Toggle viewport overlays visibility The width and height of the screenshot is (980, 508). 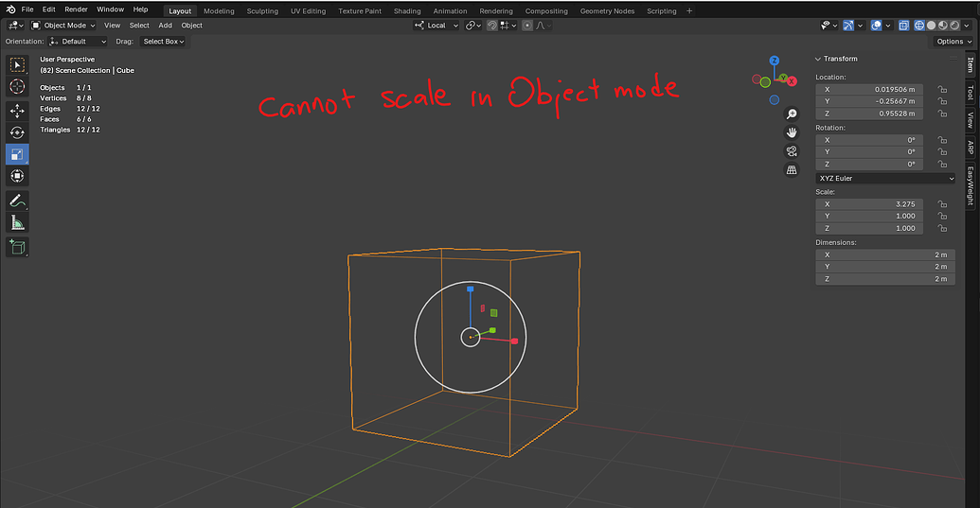pyautogui.click(x=876, y=26)
